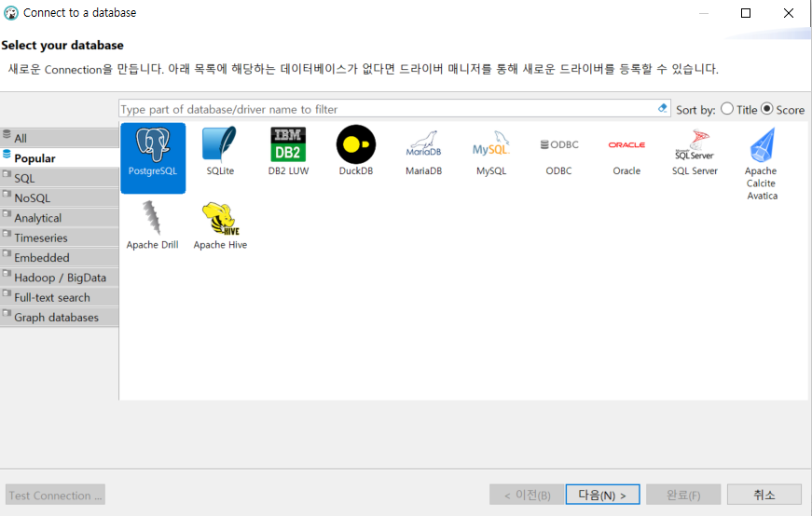Click the 다음(N) > next button
The image size is (812, 516).
(602, 495)
